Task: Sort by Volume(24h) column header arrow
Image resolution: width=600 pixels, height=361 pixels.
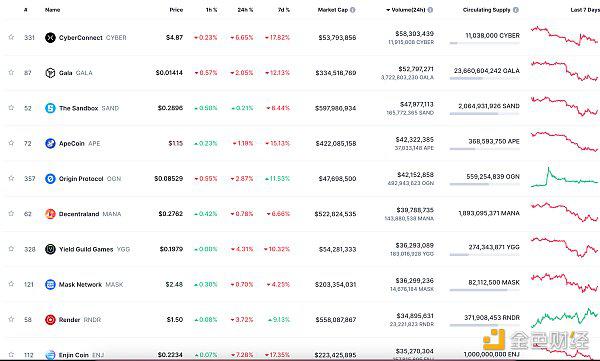Action: pyautogui.click(x=388, y=10)
